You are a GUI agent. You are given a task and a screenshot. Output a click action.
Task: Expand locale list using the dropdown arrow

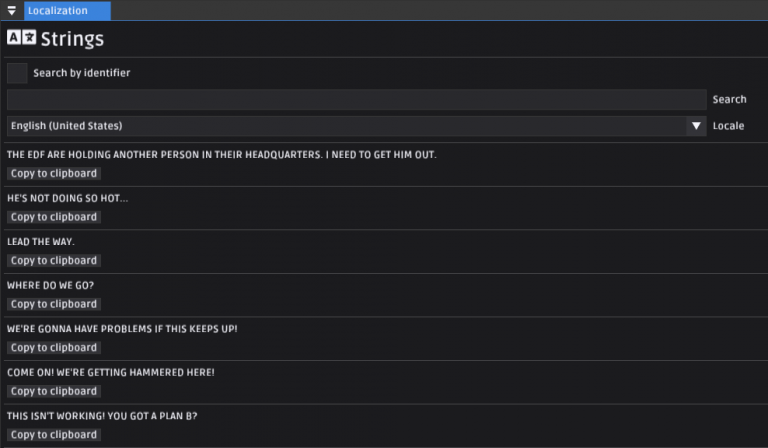(x=696, y=126)
